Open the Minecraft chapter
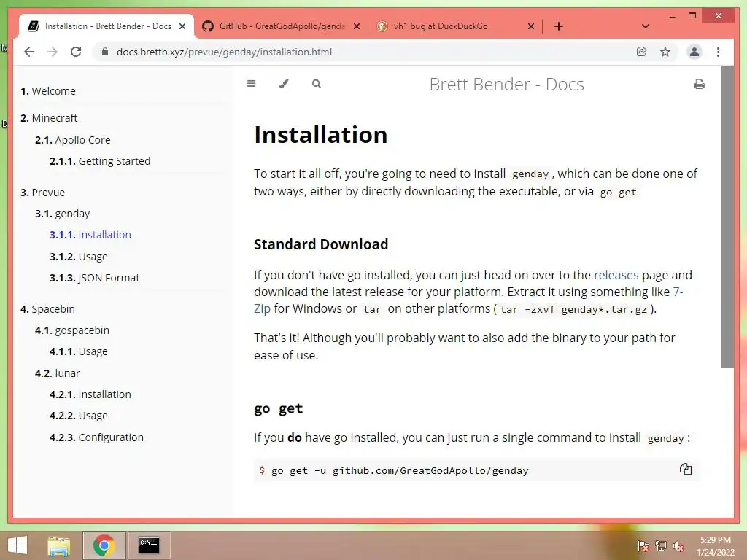Image resolution: width=747 pixels, height=560 pixels. click(x=49, y=118)
